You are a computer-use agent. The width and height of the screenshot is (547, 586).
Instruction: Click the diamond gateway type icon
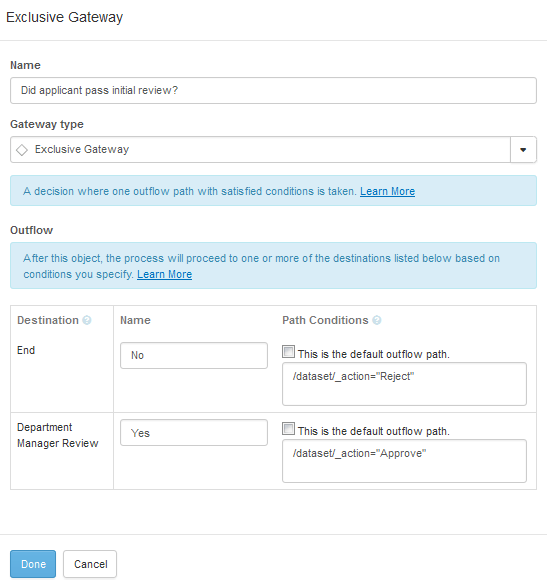tap(22, 150)
